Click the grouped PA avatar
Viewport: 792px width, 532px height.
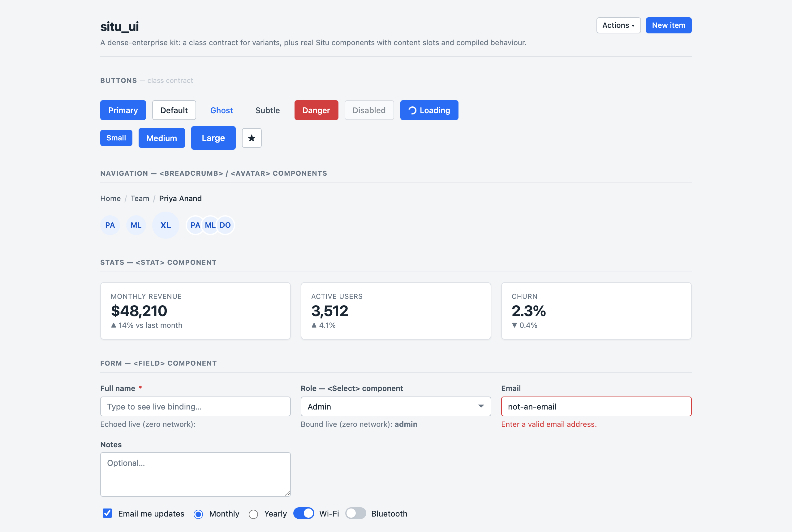click(x=195, y=225)
